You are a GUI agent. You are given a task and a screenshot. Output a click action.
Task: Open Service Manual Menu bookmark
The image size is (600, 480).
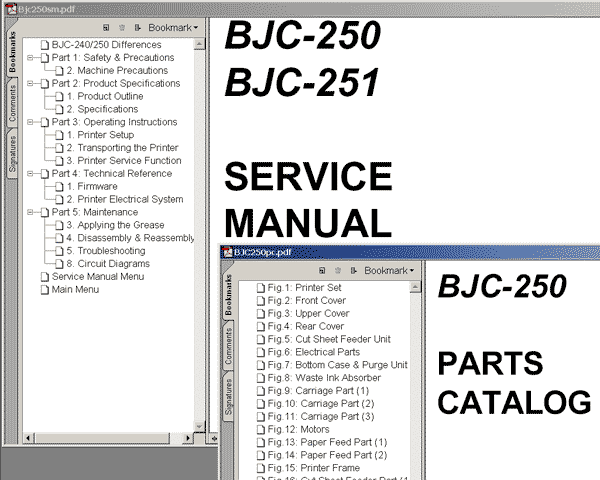(98, 276)
